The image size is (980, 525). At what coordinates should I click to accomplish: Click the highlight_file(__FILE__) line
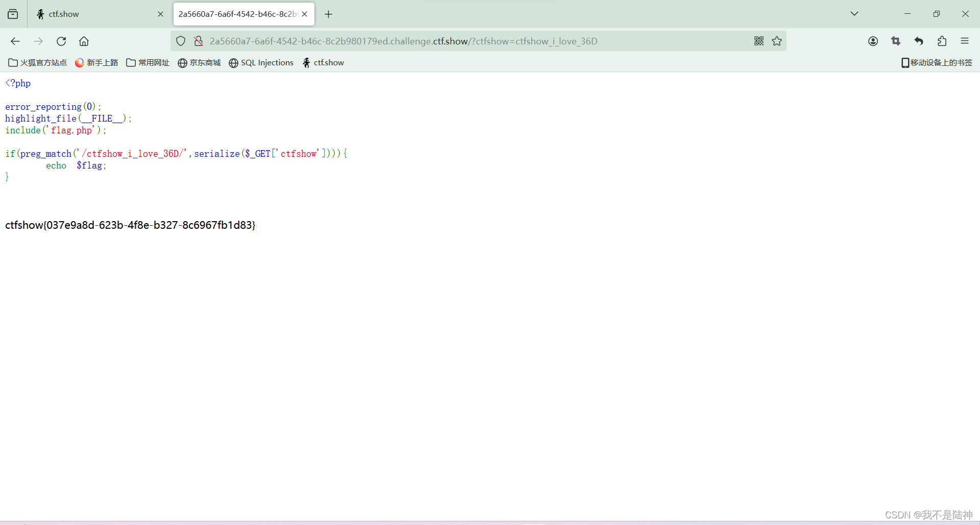pyautogui.click(x=68, y=118)
